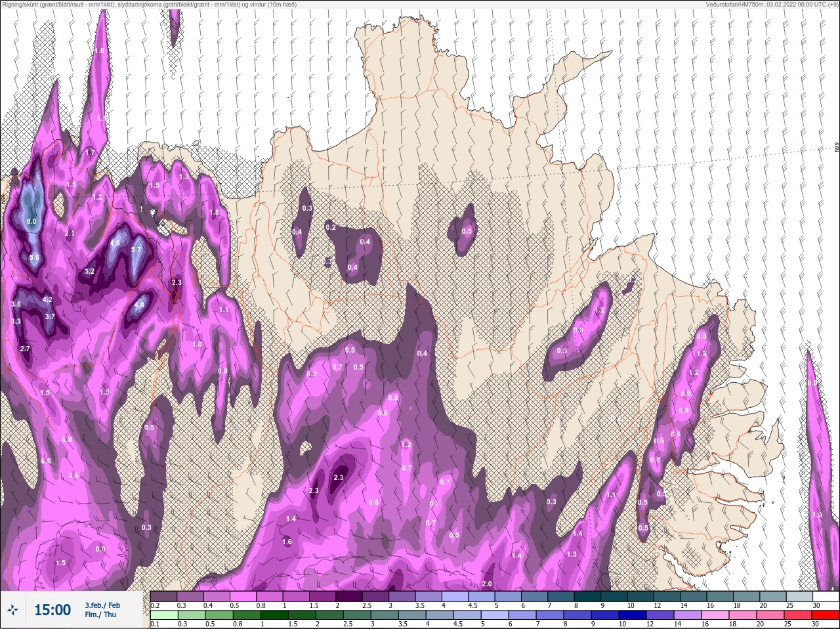Click the 2.7 precipitation value on map
Image resolution: width=840 pixels, height=629 pixels.
coord(25,349)
